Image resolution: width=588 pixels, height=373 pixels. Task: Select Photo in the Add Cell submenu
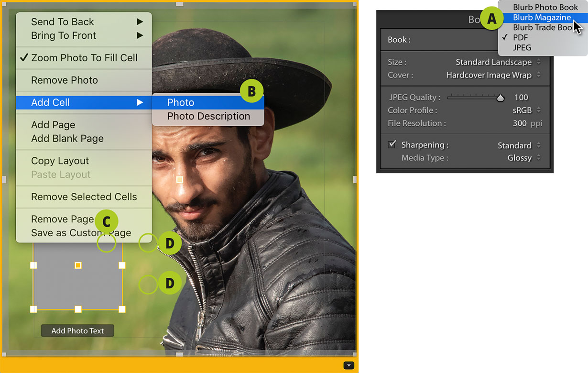pyautogui.click(x=208, y=102)
